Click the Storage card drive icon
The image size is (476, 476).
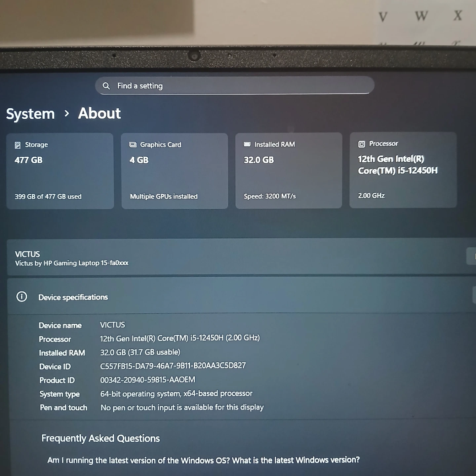click(x=18, y=145)
